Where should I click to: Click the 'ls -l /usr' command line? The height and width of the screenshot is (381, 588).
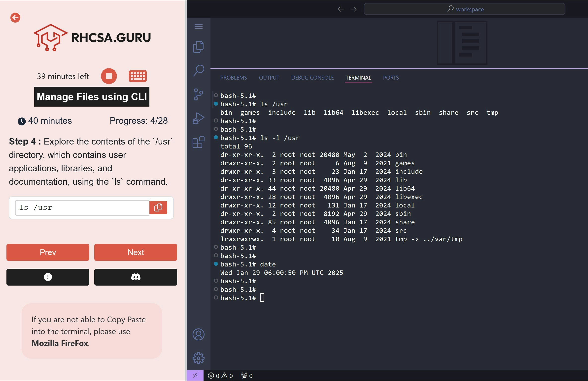coord(260,138)
